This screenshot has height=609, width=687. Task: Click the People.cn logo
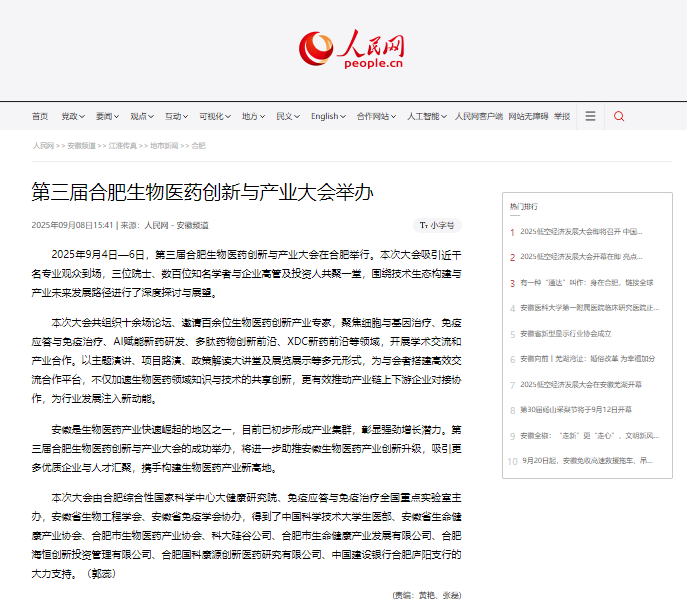pos(351,49)
